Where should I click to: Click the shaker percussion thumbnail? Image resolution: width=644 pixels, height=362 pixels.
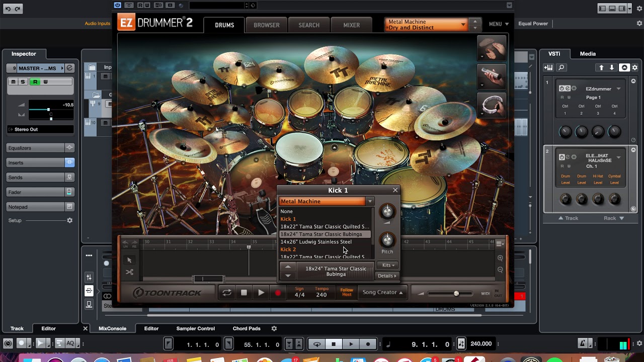492,77
